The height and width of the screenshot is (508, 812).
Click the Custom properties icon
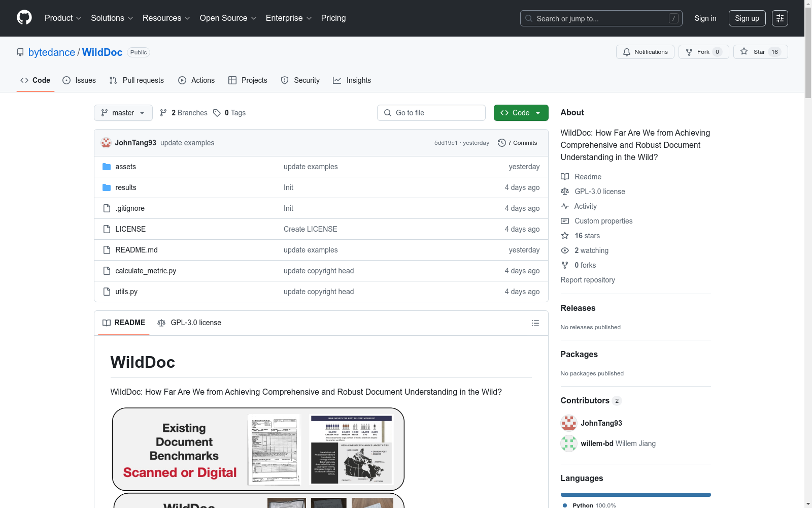(565, 221)
